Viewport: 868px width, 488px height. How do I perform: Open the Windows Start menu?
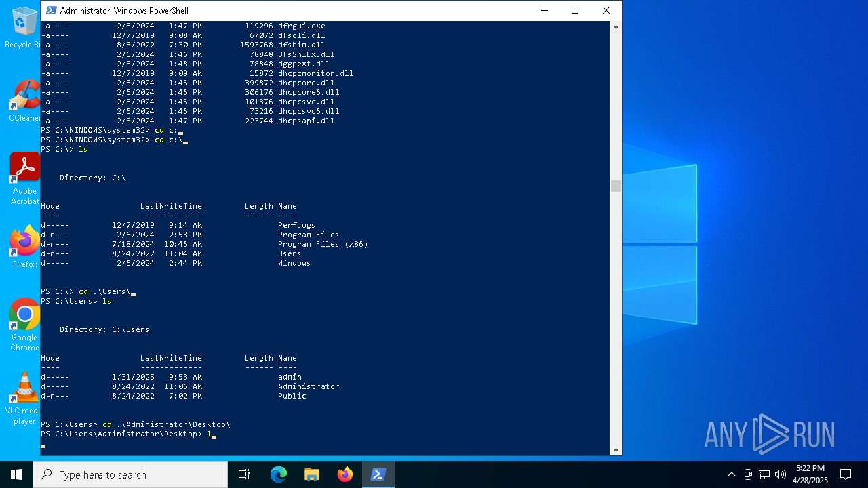[x=16, y=474]
